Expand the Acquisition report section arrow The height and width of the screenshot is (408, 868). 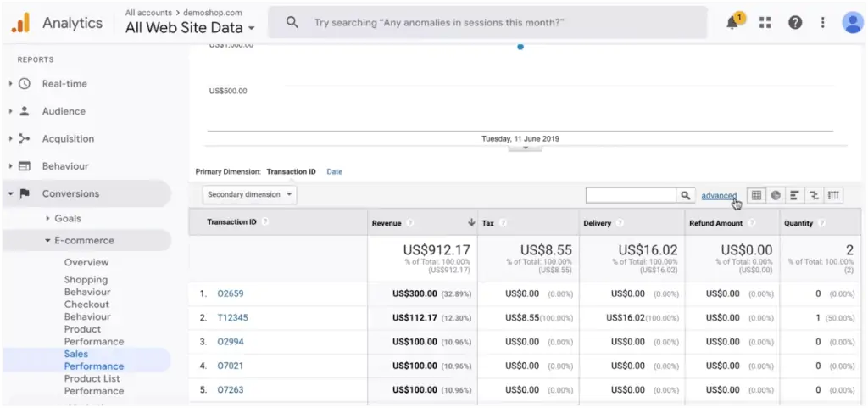(x=10, y=138)
